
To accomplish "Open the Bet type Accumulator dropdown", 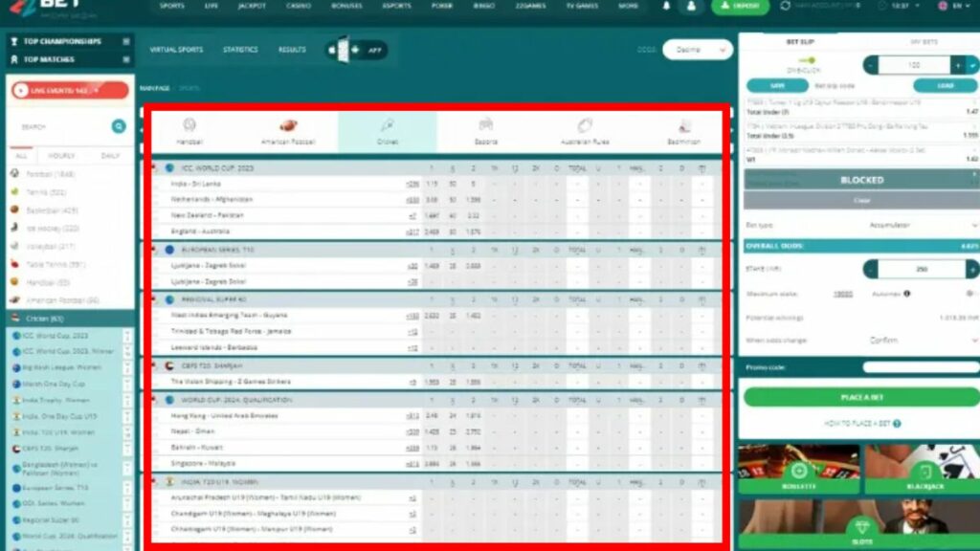I will click(x=923, y=225).
